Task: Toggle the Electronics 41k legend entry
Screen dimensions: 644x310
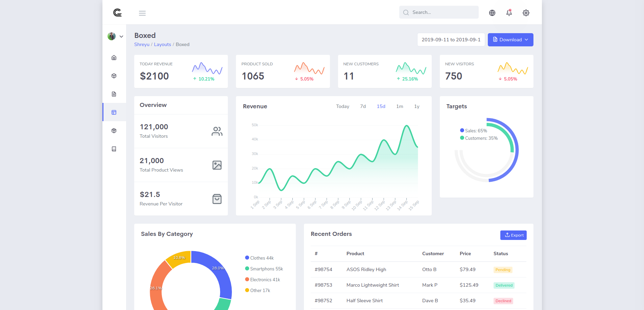Action: pyautogui.click(x=263, y=280)
